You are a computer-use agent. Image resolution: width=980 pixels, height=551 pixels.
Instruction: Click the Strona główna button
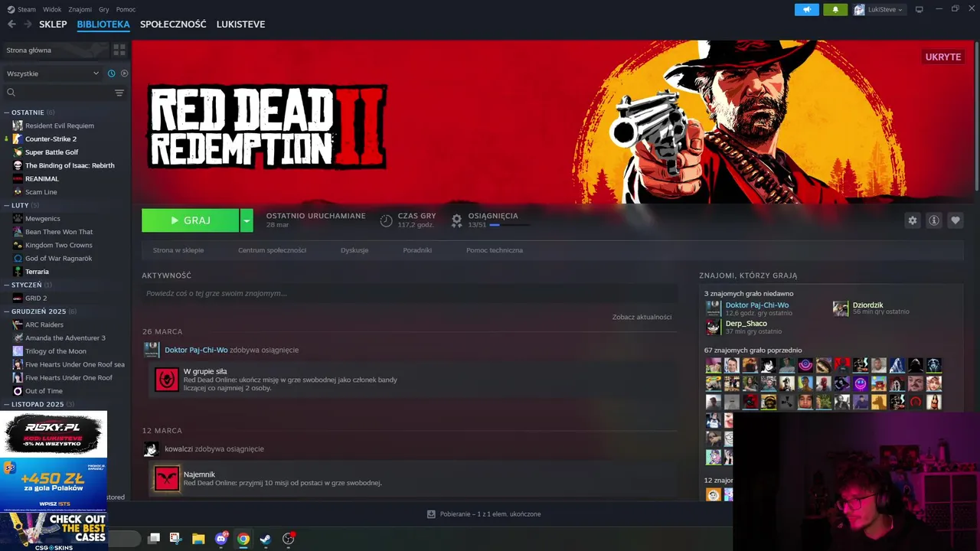(55, 50)
